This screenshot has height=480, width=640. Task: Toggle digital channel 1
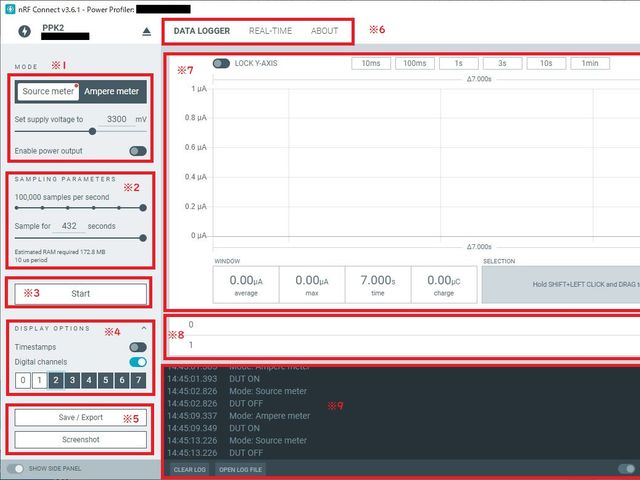pyautogui.click(x=40, y=380)
